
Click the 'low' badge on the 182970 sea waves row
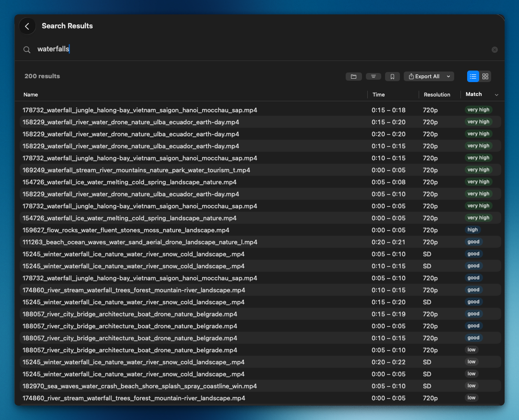(471, 385)
